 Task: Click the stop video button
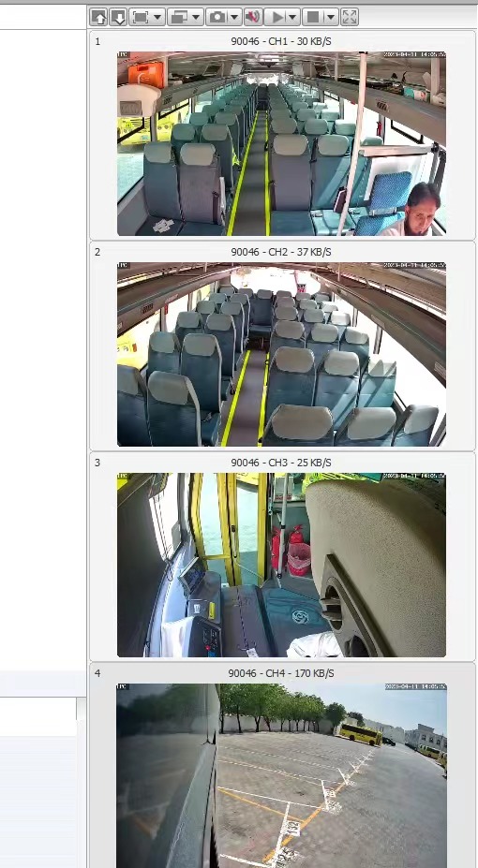(x=313, y=17)
